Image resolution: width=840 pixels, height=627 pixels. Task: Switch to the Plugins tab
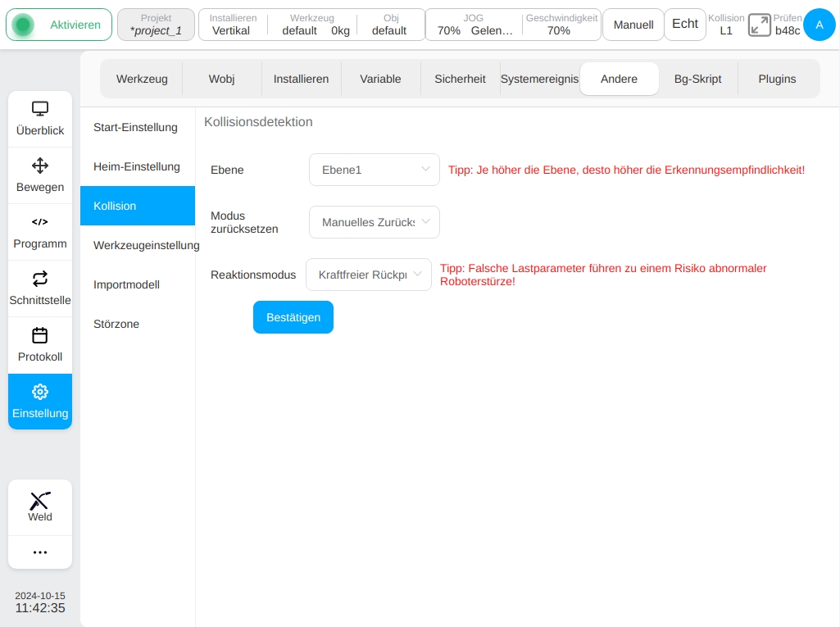click(x=777, y=79)
